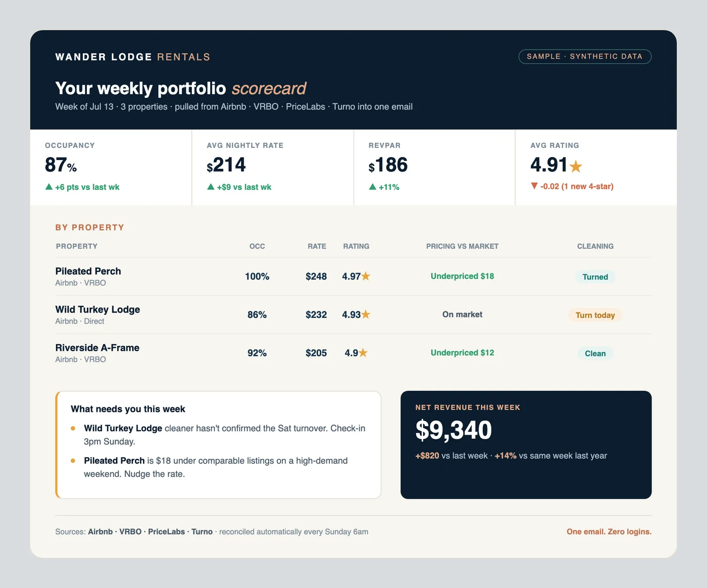Click '+6 pts vs last wk' text
Viewport: 707px width, 588px height.
coord(87,187)
